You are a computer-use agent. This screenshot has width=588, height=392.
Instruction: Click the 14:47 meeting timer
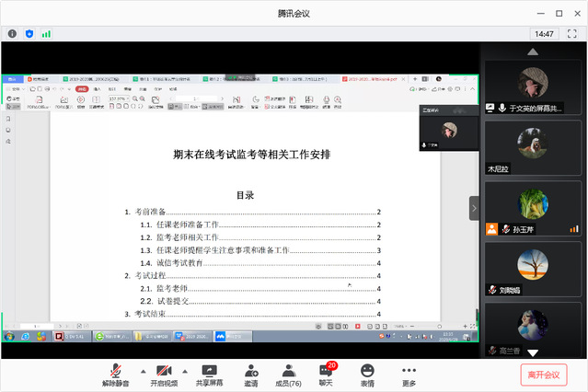pyautogui.click(x=543, y=34)
